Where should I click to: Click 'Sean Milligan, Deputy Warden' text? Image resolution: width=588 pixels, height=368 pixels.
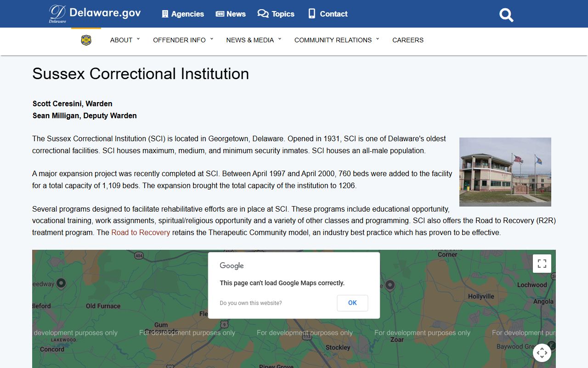[x=85, y=115]
